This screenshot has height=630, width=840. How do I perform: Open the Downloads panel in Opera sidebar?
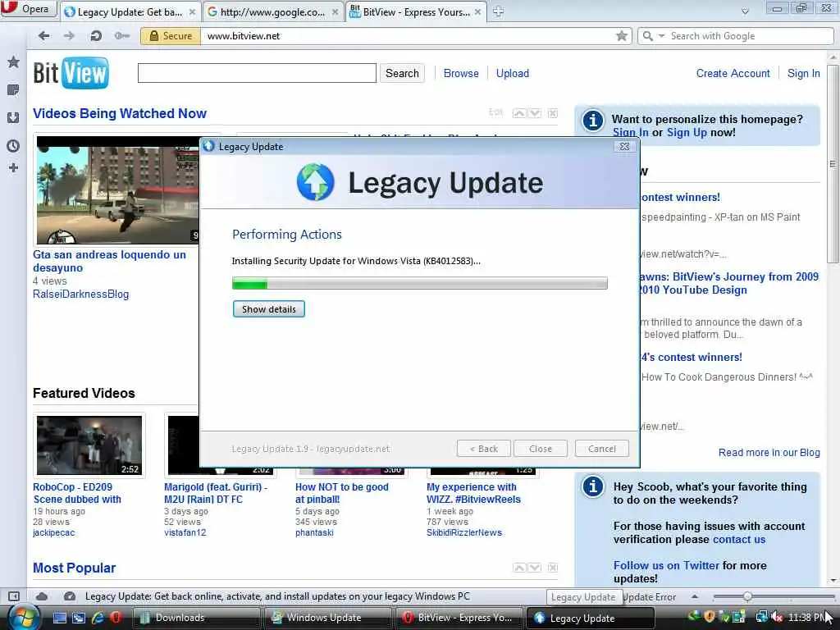[13, 117]
